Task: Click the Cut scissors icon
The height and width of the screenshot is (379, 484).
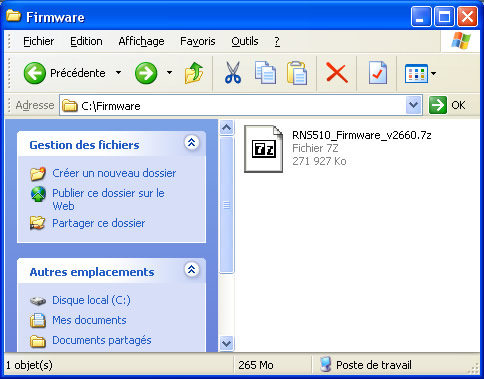Action: coord(233,73)
